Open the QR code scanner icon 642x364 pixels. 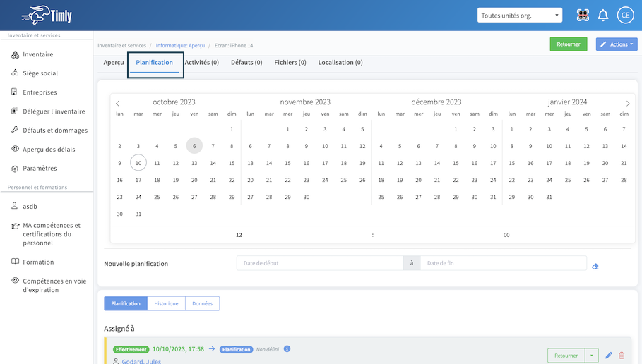pyautogui.click(x=583, y=16)
